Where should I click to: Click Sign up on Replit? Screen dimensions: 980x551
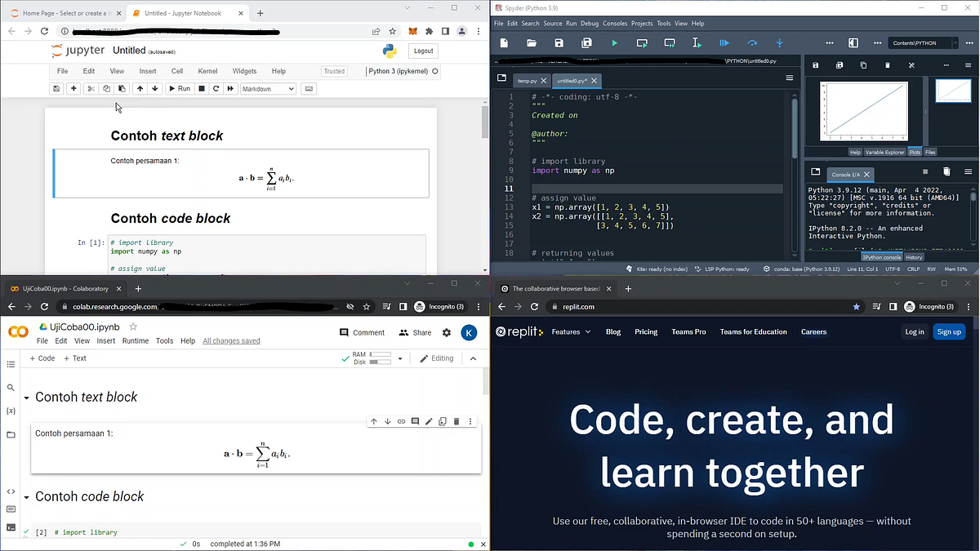tap(949, 331)
